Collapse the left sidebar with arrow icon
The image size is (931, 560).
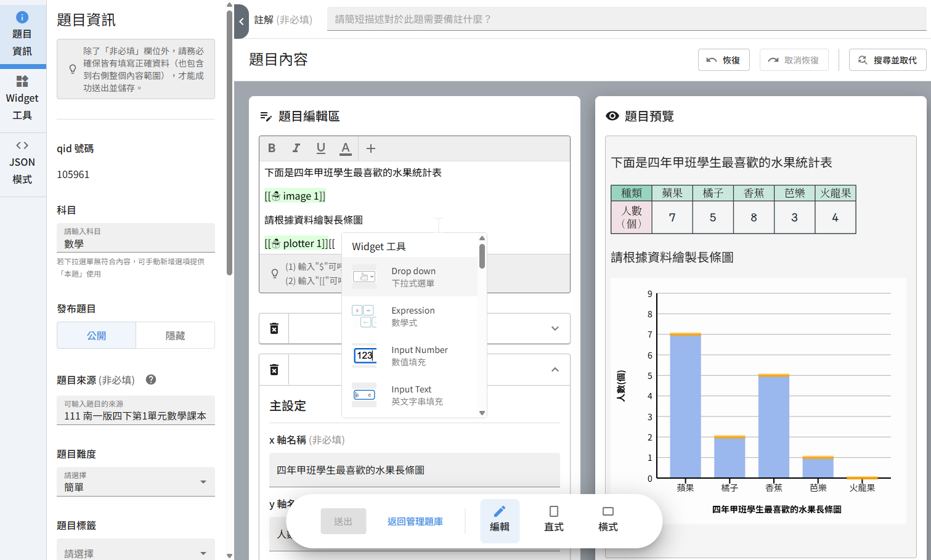tap(242, 21)
